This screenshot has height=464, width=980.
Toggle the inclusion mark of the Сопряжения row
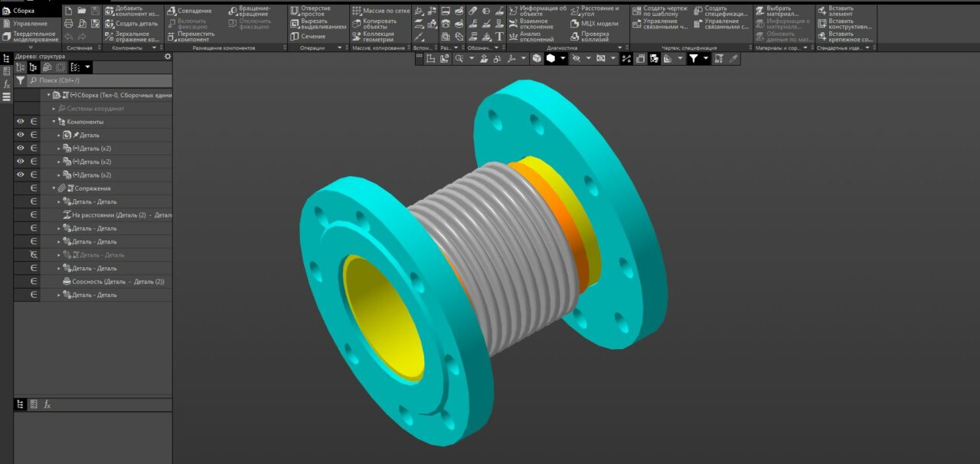pos(34,188)
